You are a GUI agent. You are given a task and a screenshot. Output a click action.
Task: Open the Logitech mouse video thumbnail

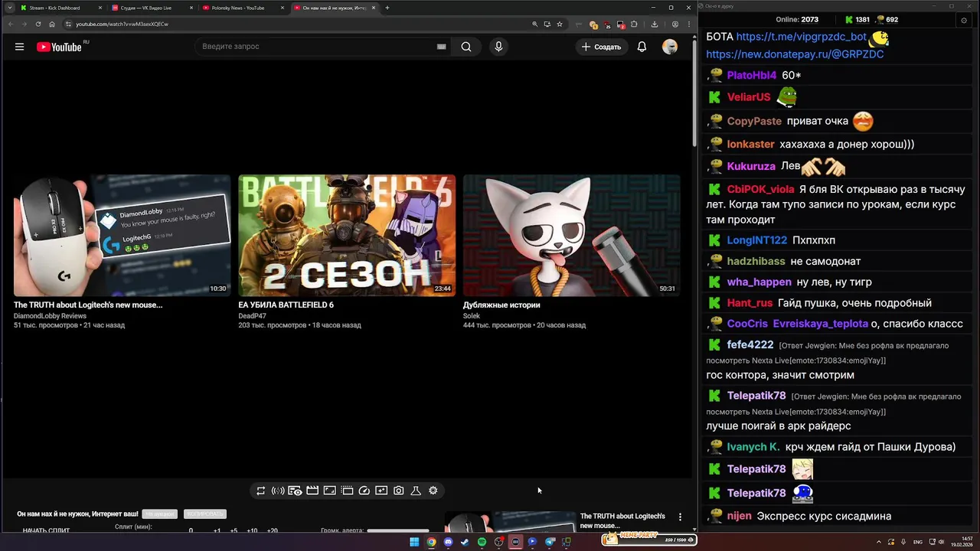(x=122, y=235)
